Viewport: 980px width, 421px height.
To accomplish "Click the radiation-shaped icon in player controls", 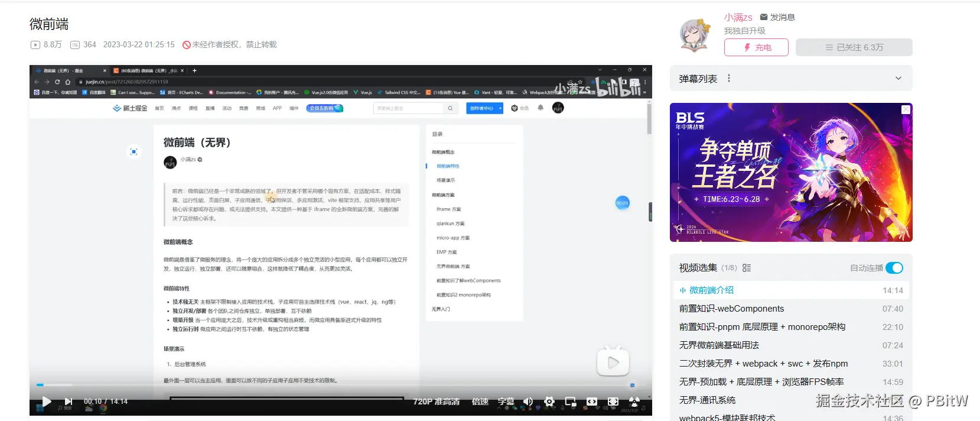I will point(634,401).
